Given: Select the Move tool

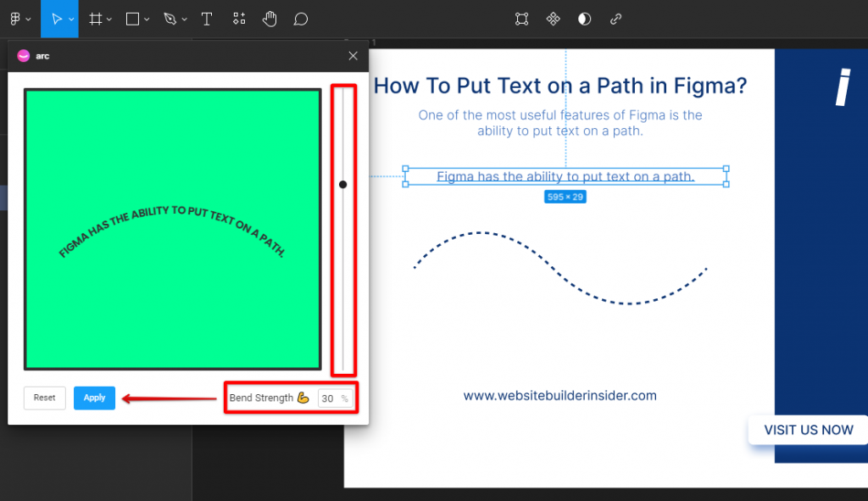Looking at the screenshot, I should click(x=56, y=19).
